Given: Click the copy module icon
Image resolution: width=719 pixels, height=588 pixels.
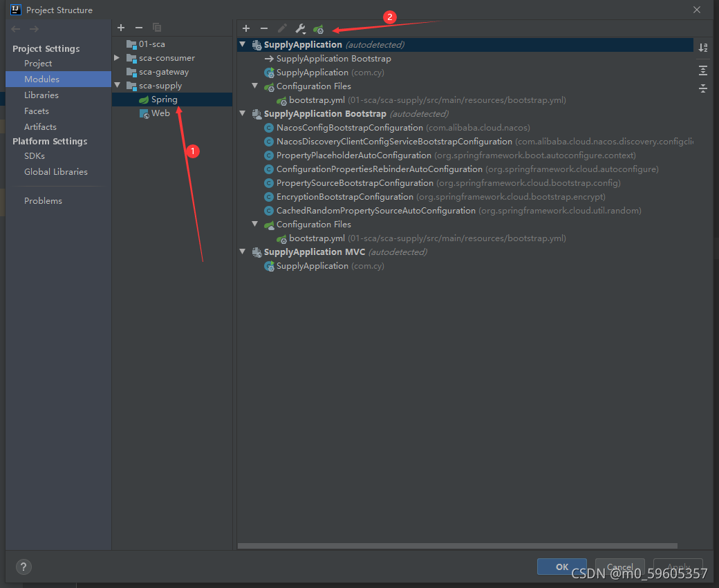Looking at the screenshot, I should pos(157,27).
